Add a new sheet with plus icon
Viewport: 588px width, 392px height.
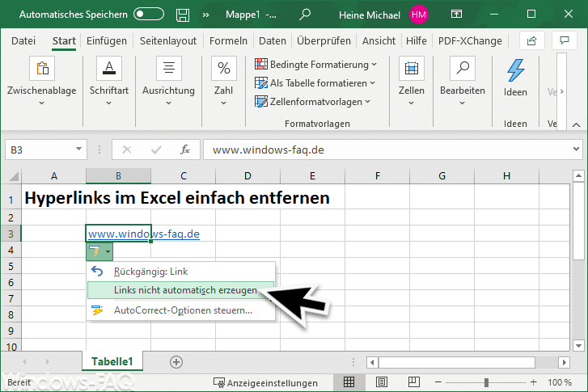coord(176,362)
